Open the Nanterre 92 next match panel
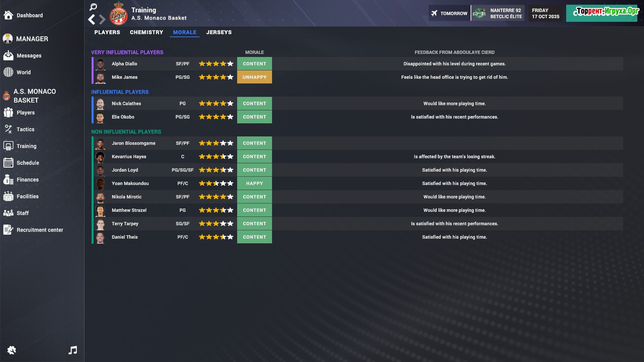The width and height of the screenshot is (644, 362). point(497,13)
